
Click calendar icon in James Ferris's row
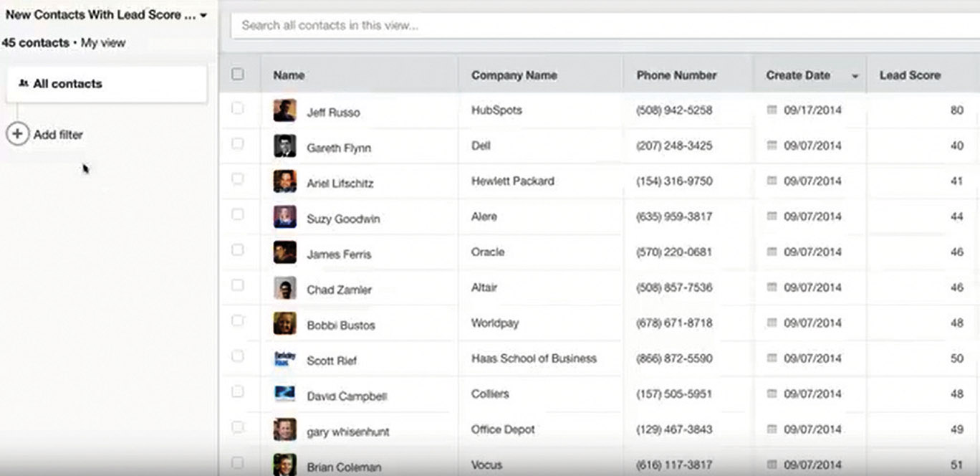tap(772, 252)
